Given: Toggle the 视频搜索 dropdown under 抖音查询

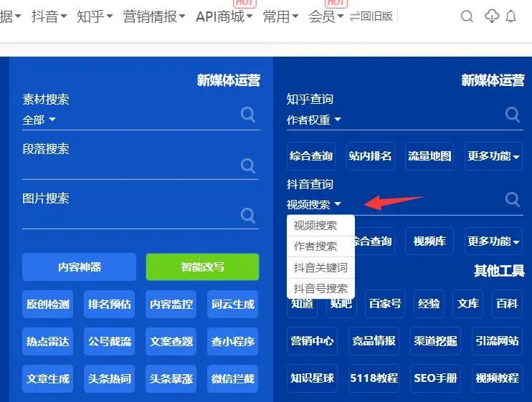Looking at the screenshot, I should (313, 204).
